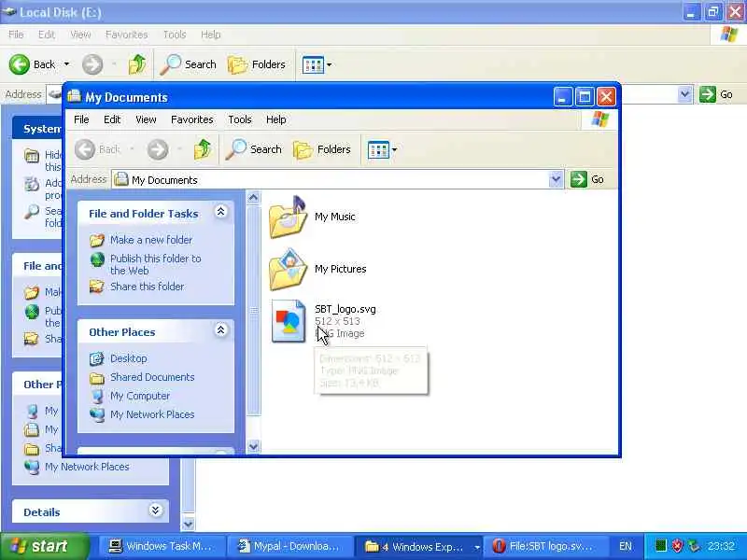The height and width of the screenshot is (560, 747).
Task: Click the Start button
Action: pyautogui.click(x=44, y=546)
